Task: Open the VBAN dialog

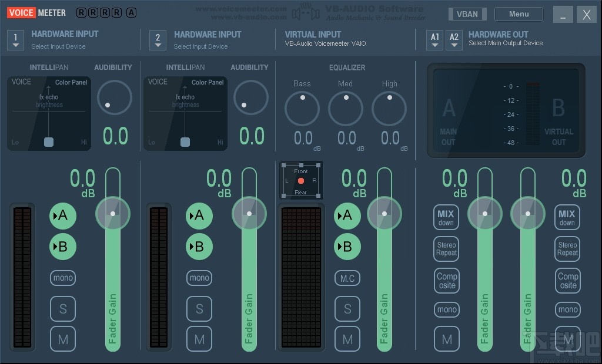Action: point(467,14)
